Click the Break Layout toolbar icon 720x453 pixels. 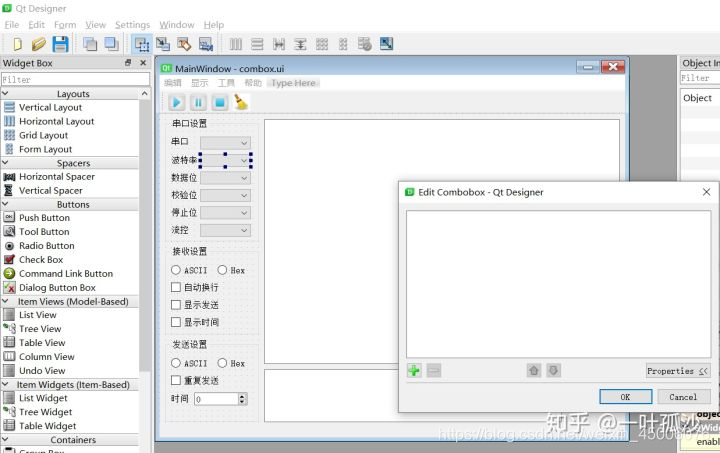pos(365,44)
